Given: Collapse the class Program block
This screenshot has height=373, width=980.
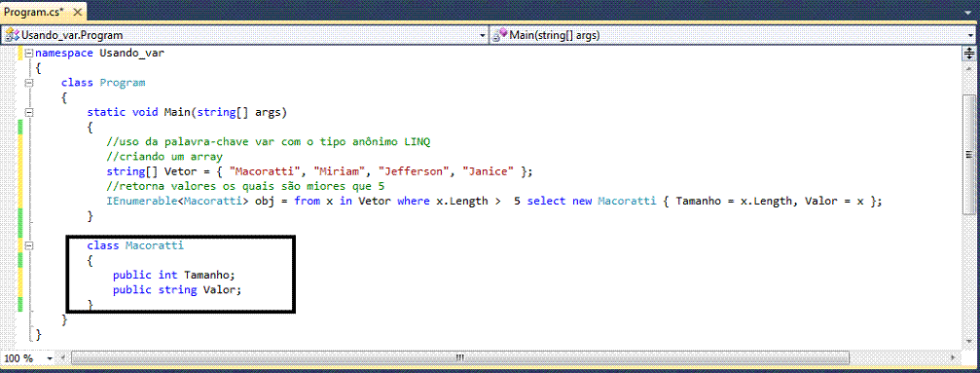Looking at the screenshot, I should (28, 83).
